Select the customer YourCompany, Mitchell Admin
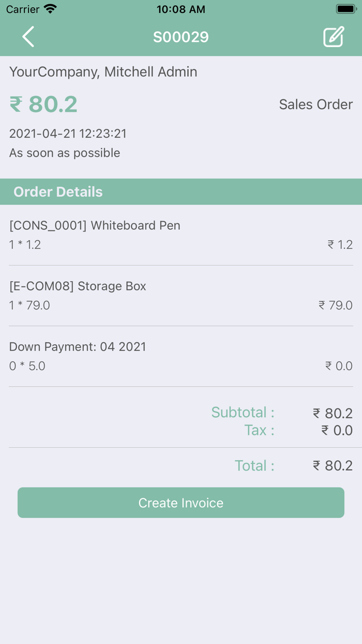362x644 pixels. (x=103, y=72)
